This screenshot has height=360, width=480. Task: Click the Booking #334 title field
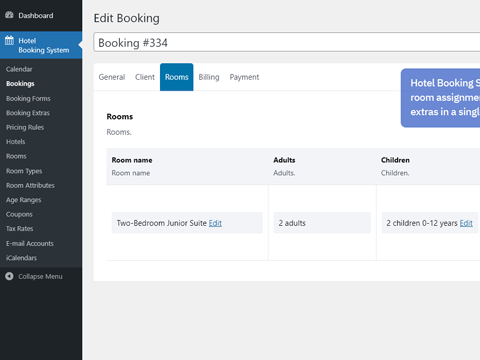point(287,42)
